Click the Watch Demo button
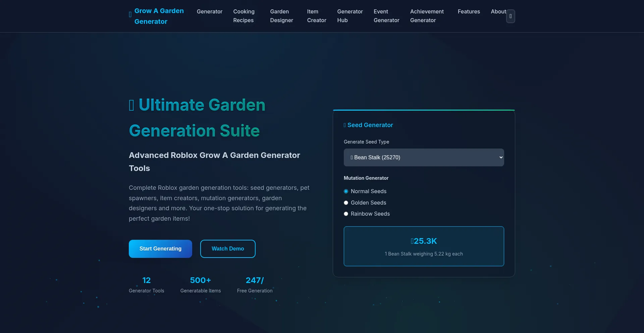 click(x=228, y=249)
